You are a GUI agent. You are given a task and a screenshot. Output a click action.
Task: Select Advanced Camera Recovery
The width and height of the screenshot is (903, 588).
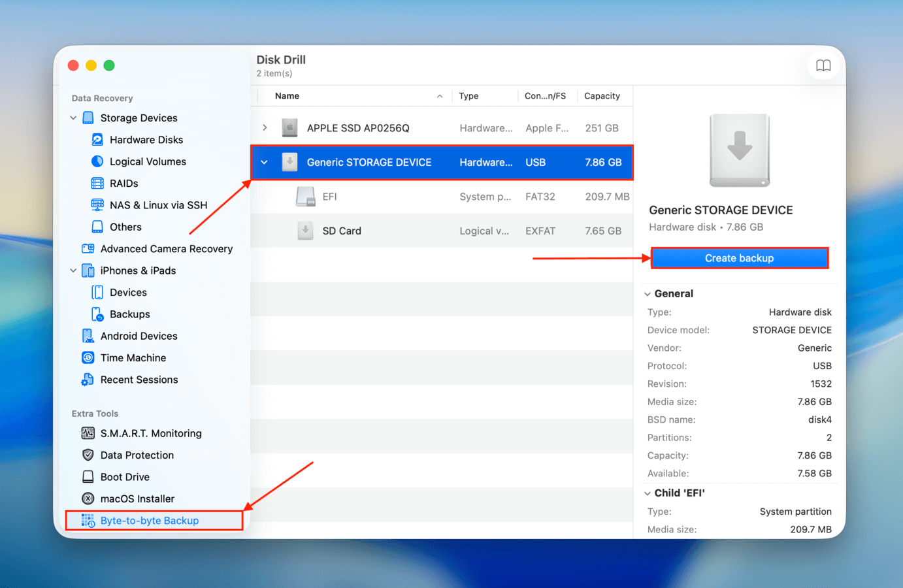coord(167,248)
